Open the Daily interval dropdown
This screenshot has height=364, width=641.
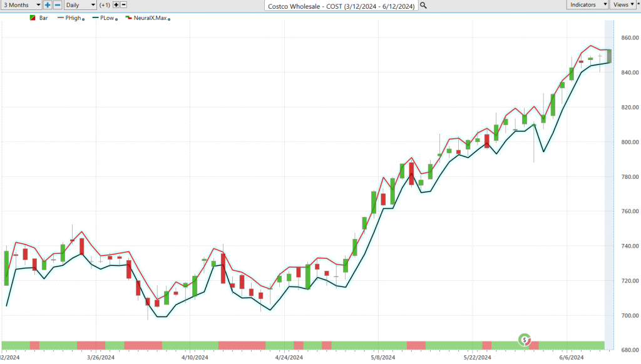click(80, 5)
